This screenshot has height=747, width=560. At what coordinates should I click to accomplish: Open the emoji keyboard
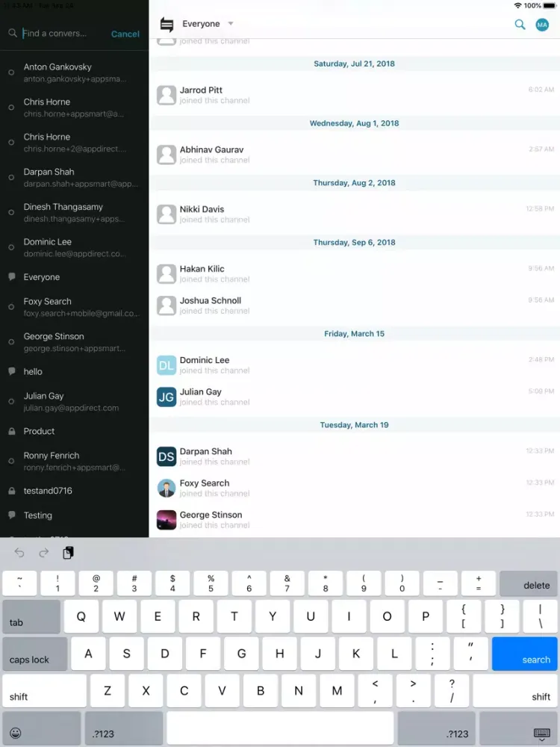coord(15,733)
